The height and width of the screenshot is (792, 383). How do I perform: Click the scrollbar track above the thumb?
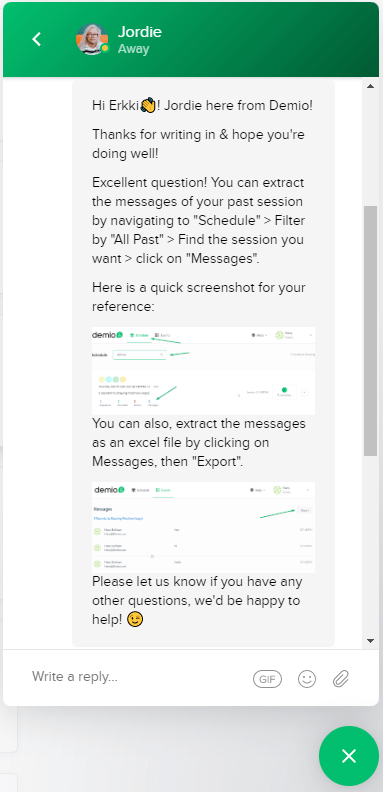point(370,149)
